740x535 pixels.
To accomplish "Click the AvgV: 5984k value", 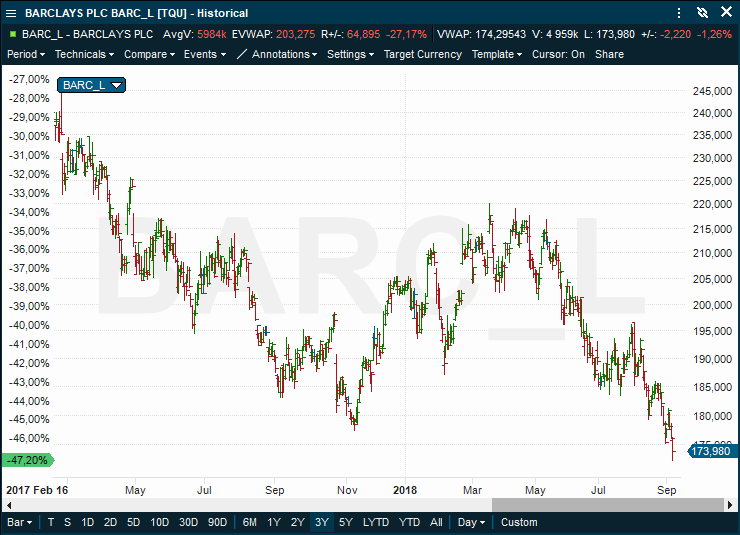I will pos(194,34).
